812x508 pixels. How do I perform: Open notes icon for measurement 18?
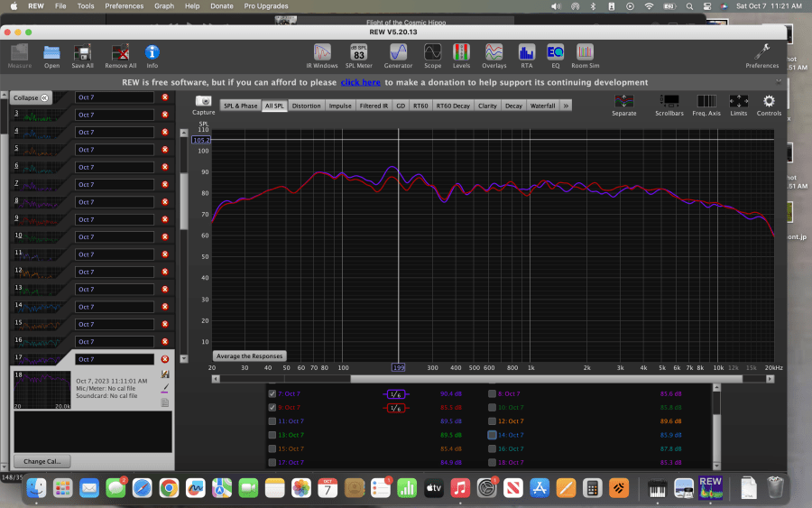(x=165, y=402)
